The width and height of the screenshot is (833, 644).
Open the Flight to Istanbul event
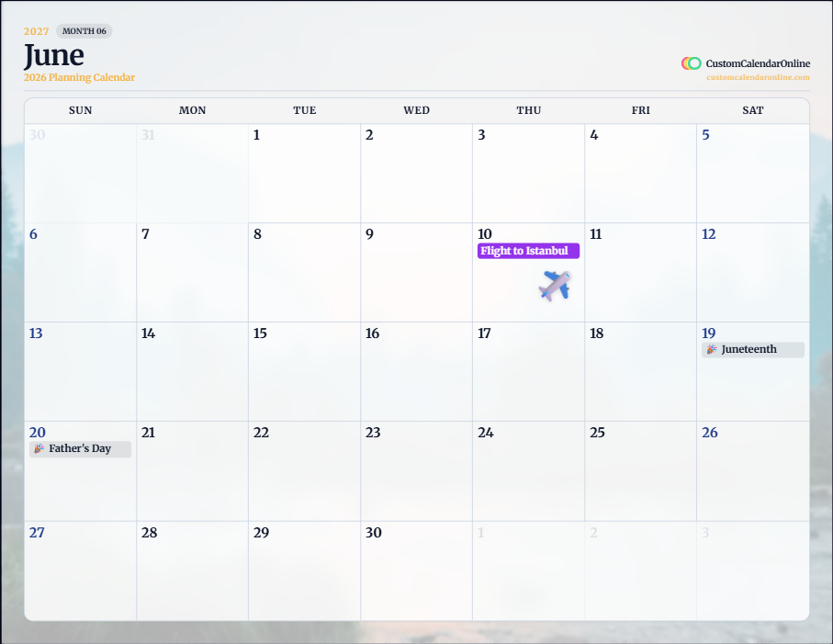click(528, 251)
